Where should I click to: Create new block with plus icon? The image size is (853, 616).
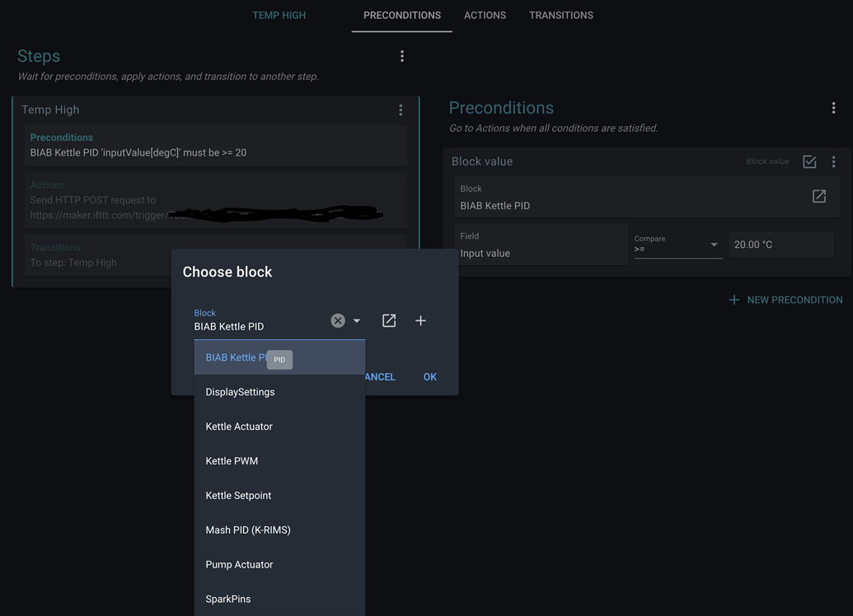pyautogui.click(x=420, y=320)
